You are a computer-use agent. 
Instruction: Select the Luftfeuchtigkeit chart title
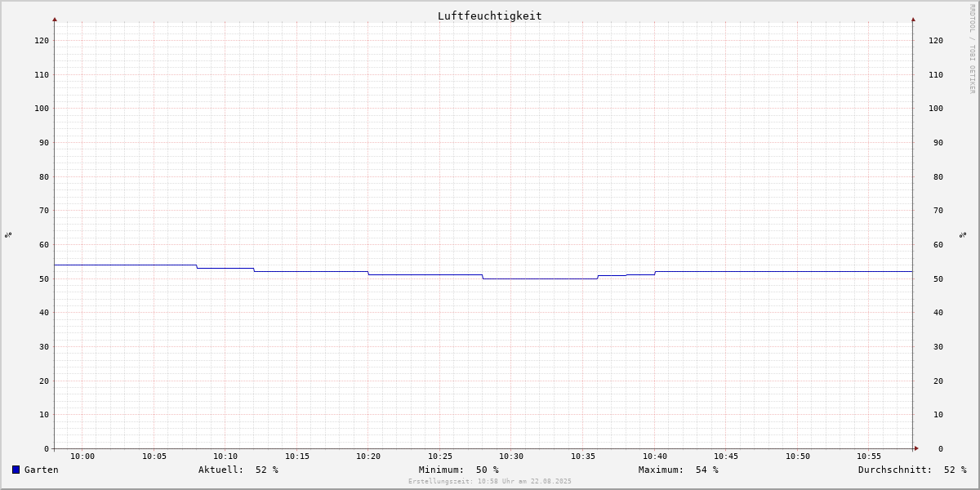tap(490, 16)
